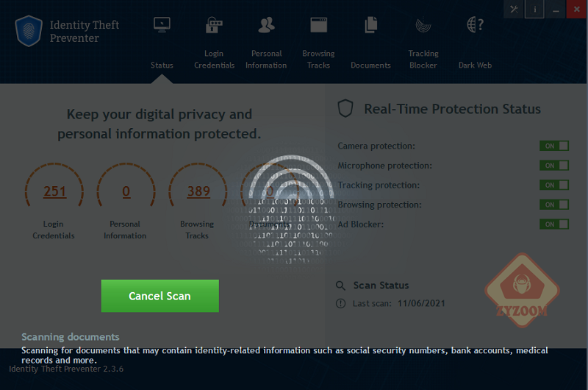Click the Real-Time Protection shield icon

345,108
